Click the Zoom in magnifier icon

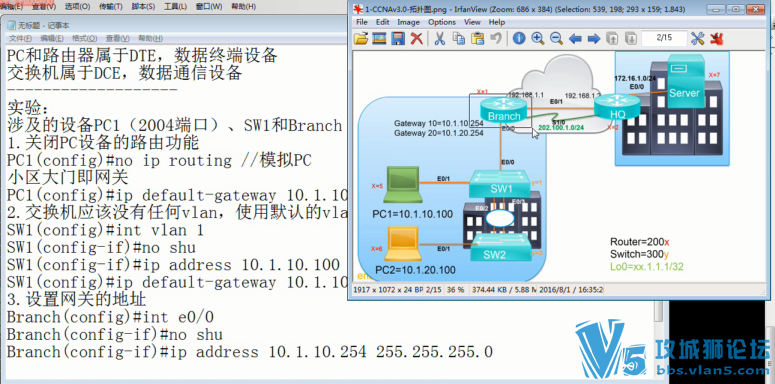[537, 39]
